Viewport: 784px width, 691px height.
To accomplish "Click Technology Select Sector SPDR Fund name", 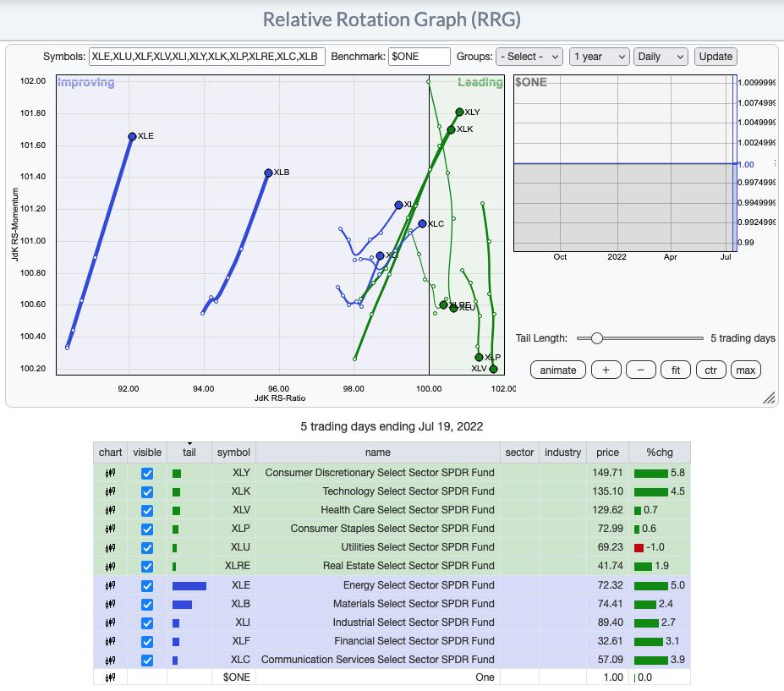I will 408,491.
